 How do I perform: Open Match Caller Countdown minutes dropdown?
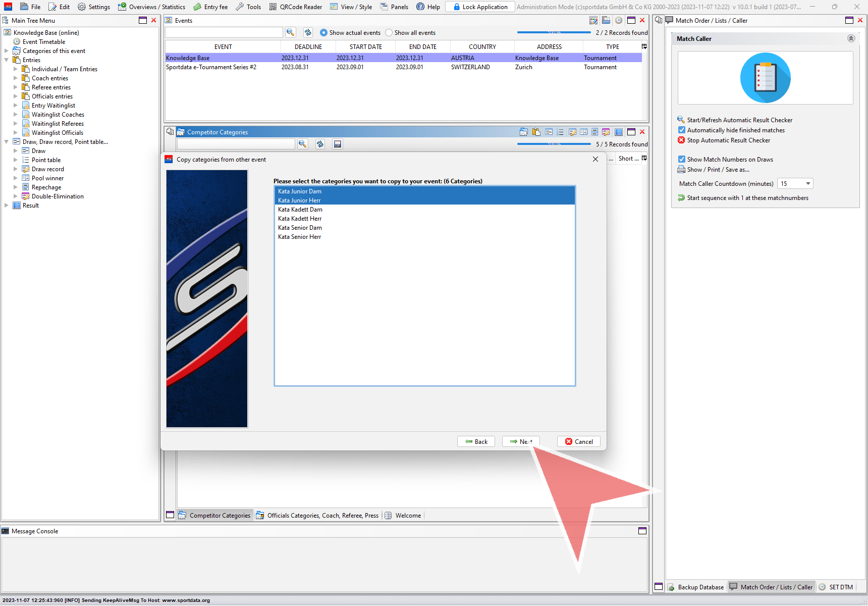(808, 184)
